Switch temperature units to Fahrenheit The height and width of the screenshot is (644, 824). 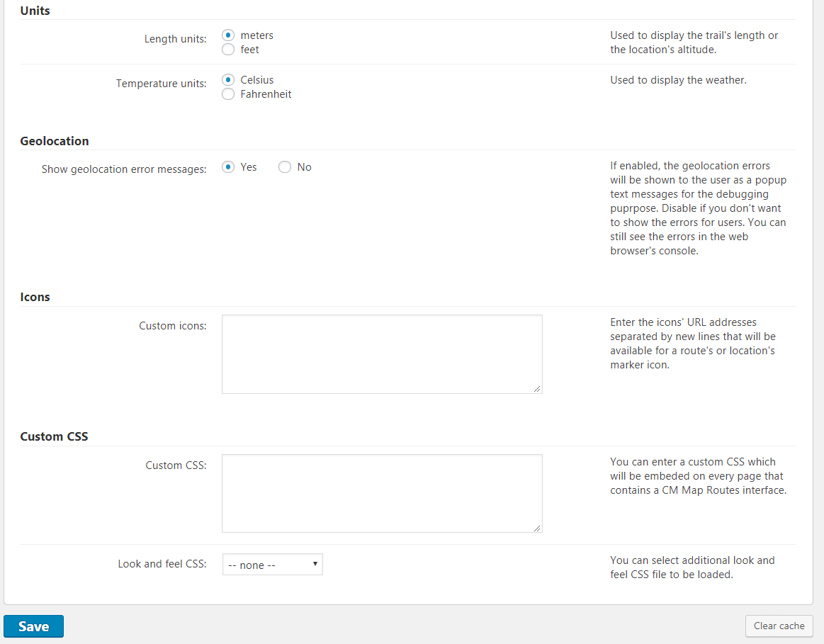pyautogui.click(x=228, y=94)
